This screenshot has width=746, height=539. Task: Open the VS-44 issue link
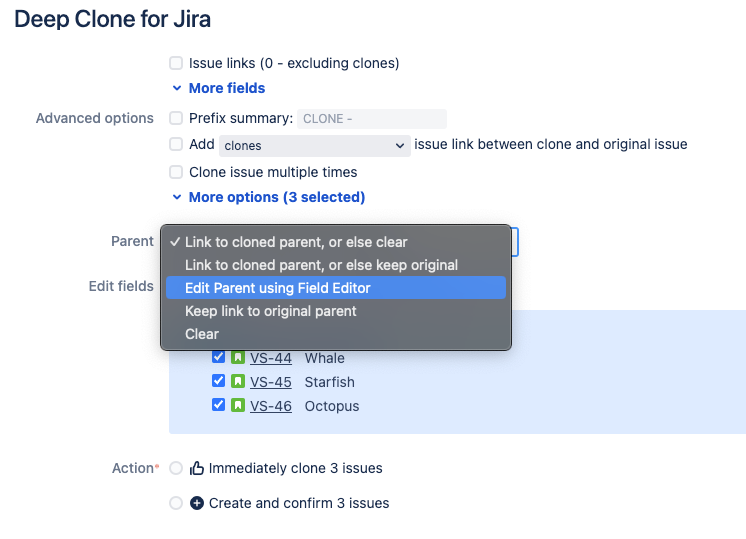click(271, 358)
